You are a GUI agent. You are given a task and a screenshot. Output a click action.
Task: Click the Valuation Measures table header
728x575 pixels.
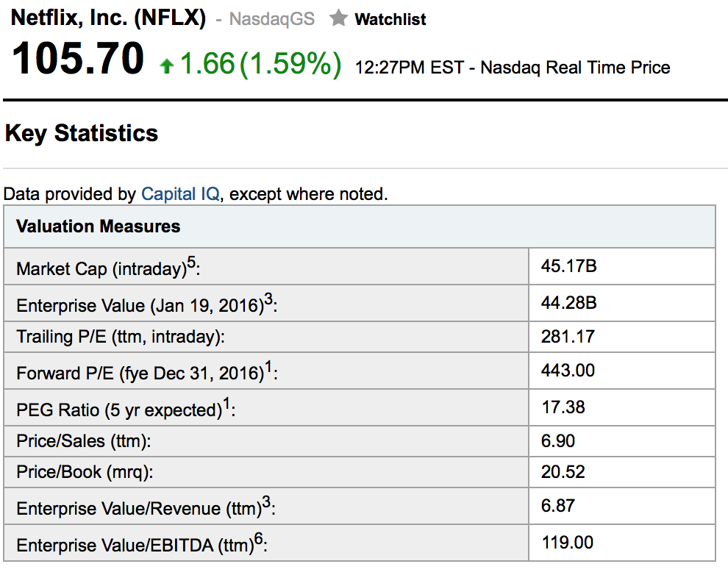coord(99,226)
